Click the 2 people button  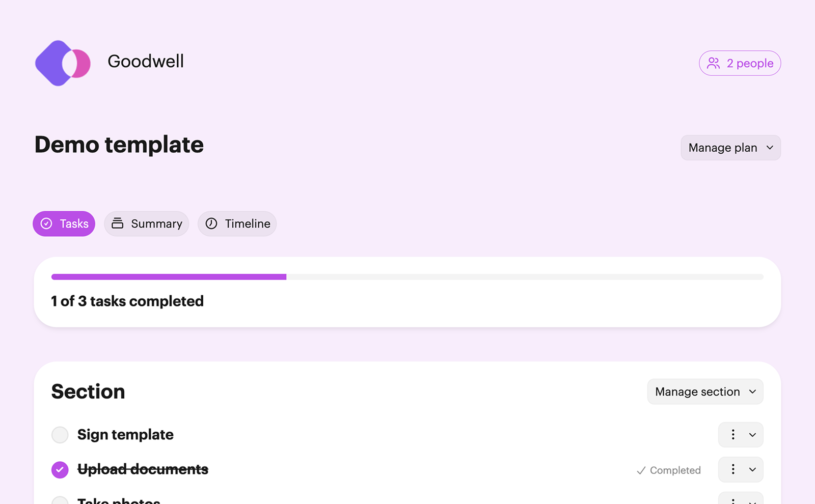click(x=740, y=63)
